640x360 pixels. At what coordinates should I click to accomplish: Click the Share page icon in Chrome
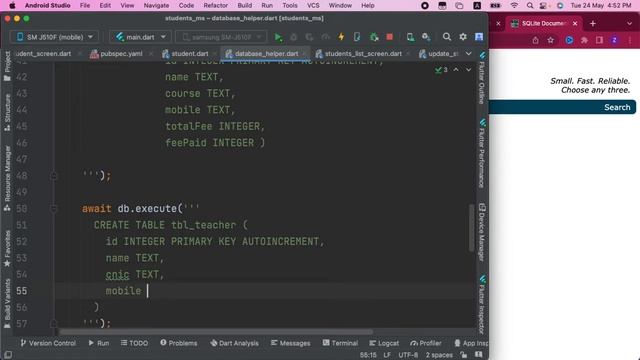click(x=535, y=40)
